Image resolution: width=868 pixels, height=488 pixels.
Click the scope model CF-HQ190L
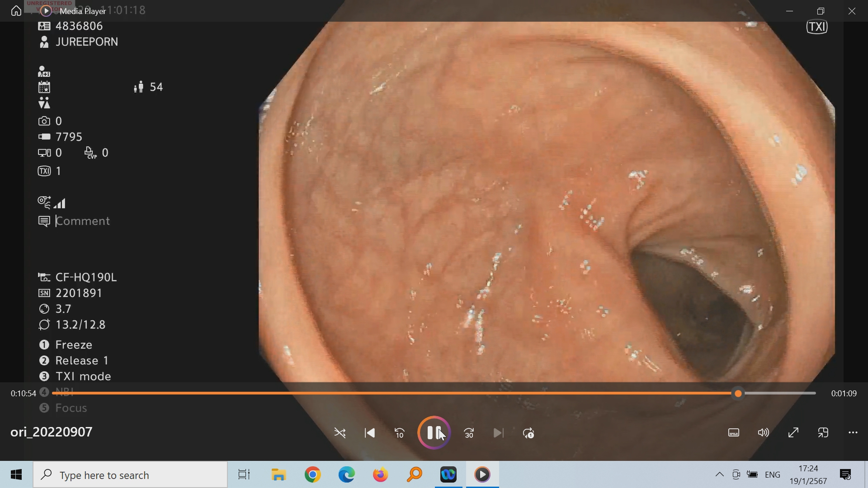coord(86,277)
